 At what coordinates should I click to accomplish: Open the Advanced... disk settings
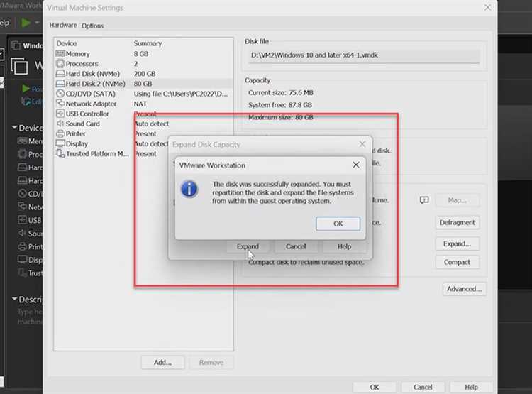[464, 289]
